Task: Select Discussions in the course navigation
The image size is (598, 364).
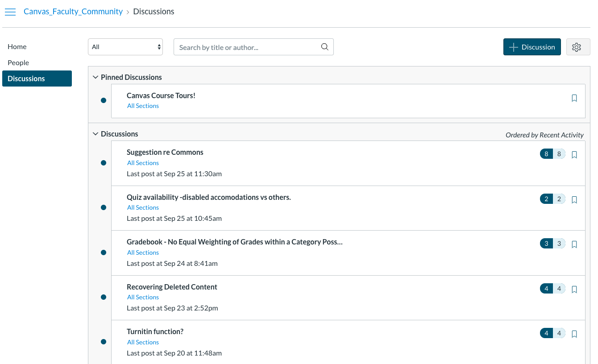Action: 37,79
